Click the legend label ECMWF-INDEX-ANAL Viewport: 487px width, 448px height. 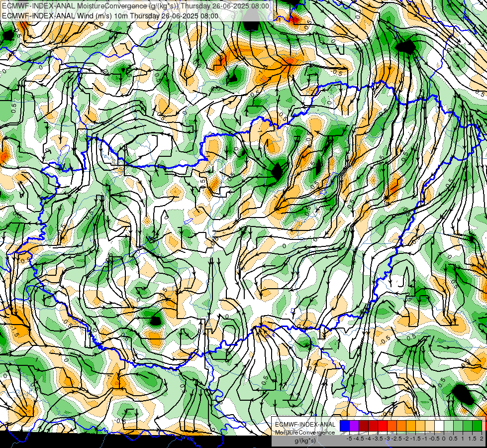(x=305, y=425)
